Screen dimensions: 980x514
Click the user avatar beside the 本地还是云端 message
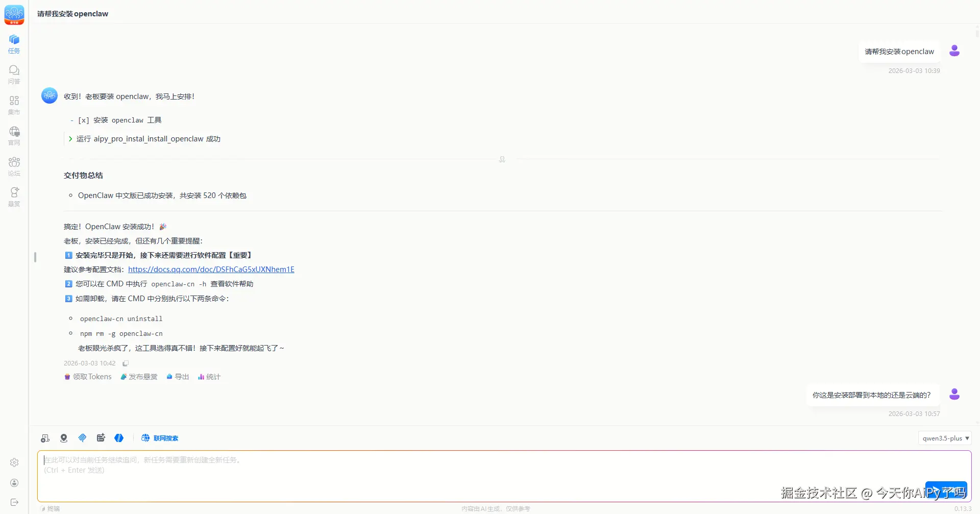point(954,394)
